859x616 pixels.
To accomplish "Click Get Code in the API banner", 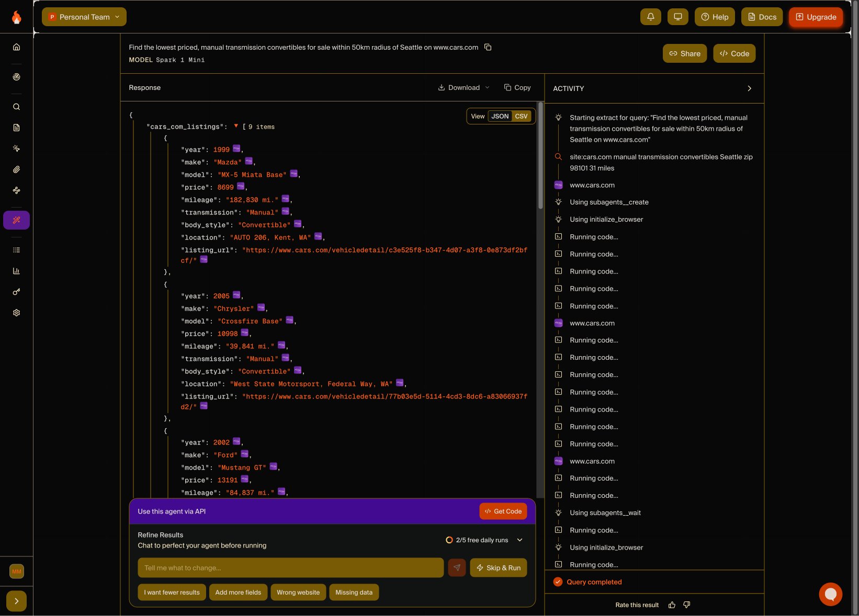I will click(x=503, y=511).
